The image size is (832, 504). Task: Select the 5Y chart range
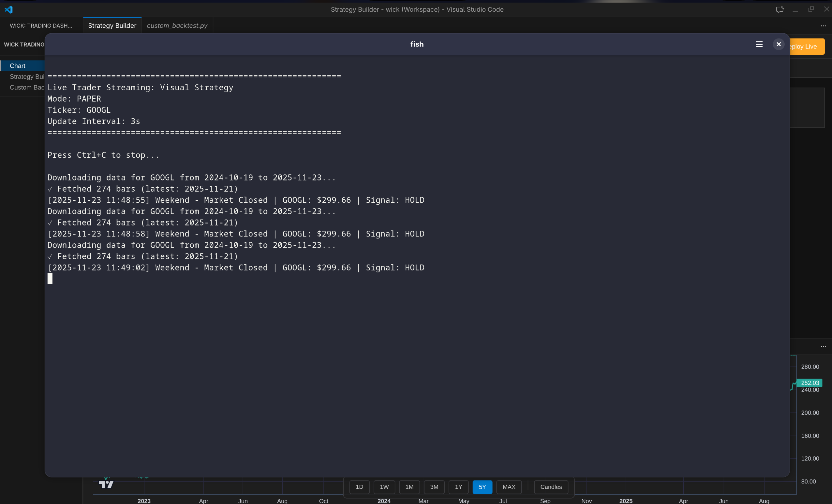(482, 487)
